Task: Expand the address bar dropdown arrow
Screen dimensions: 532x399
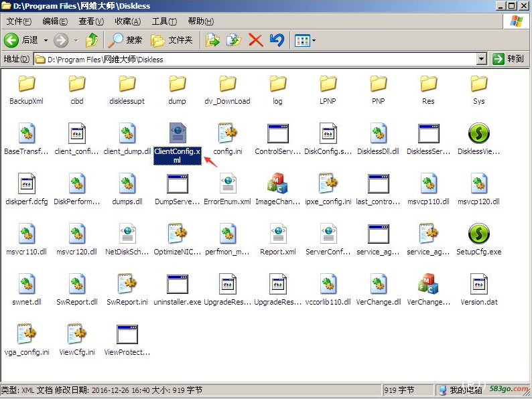Action: [482, 60]
